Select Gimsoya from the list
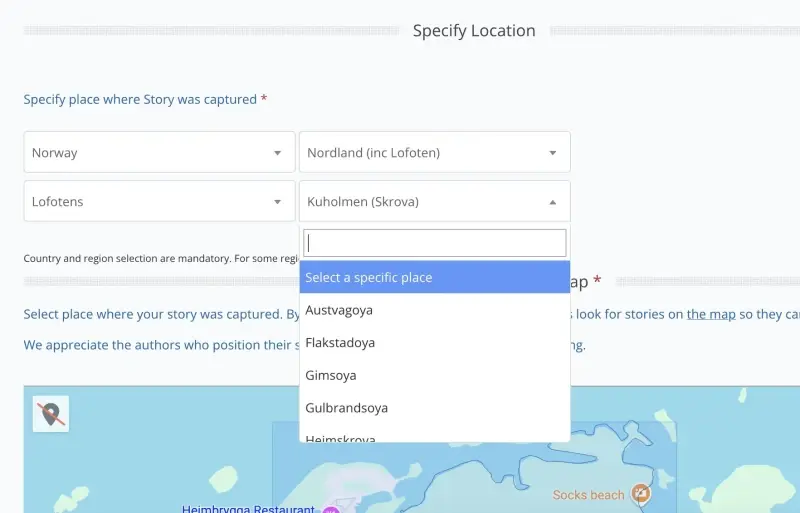 435,375
